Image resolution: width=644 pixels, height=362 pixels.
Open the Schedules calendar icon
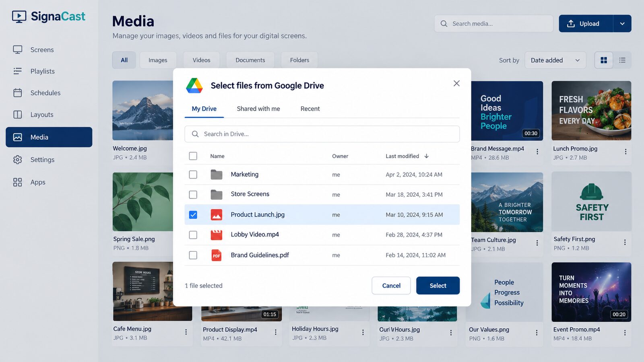point(18,93)
